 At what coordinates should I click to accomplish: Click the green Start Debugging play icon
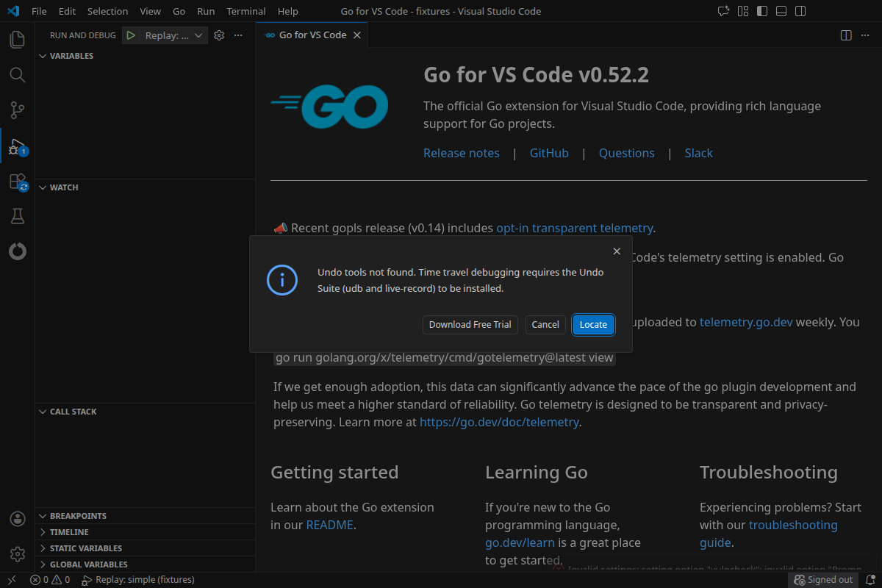click(130, 35)
